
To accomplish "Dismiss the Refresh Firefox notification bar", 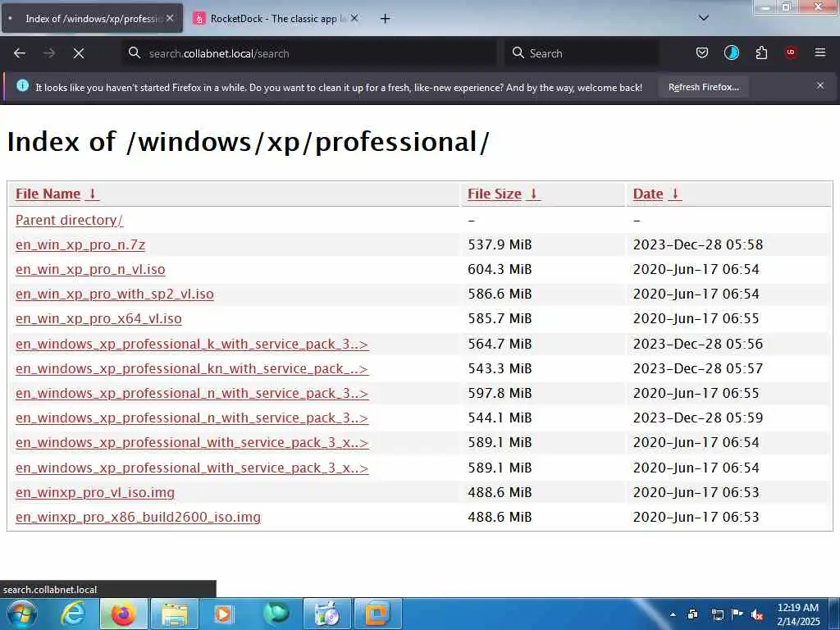I will click(820, 85).
